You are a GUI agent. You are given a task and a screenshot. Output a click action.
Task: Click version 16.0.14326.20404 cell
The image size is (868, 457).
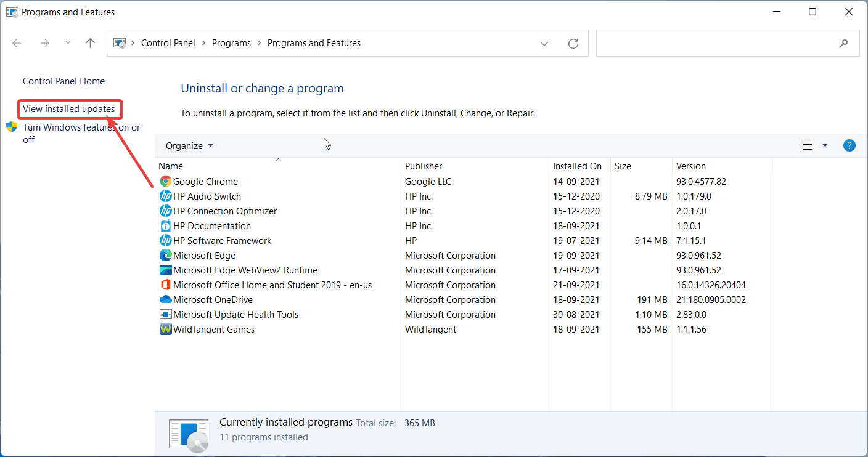point(711,285)
